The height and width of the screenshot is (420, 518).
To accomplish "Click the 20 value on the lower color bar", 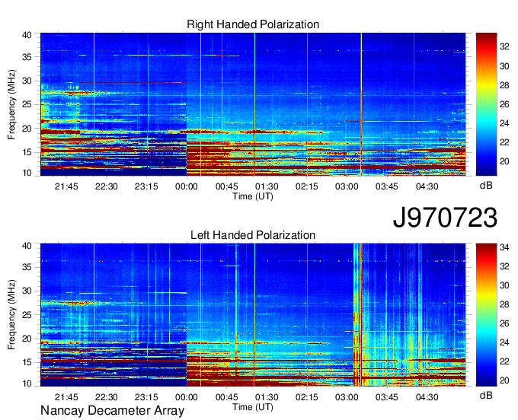I will (x=504, y=380).
